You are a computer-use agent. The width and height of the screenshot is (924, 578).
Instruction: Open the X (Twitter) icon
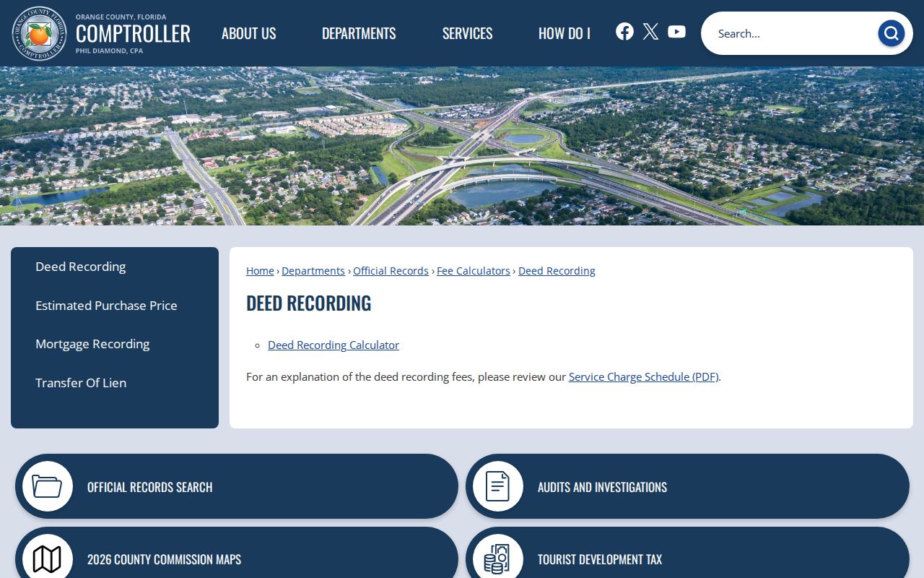[650, 31]
